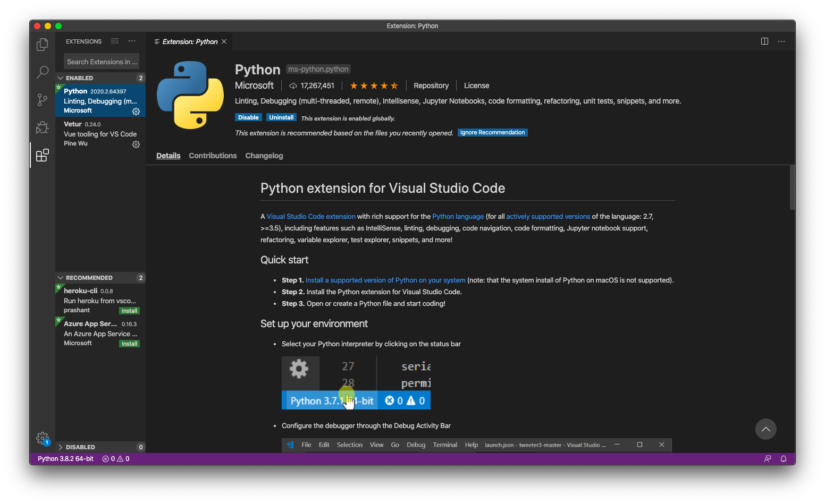Split the editor to the right

pos(764,41)
